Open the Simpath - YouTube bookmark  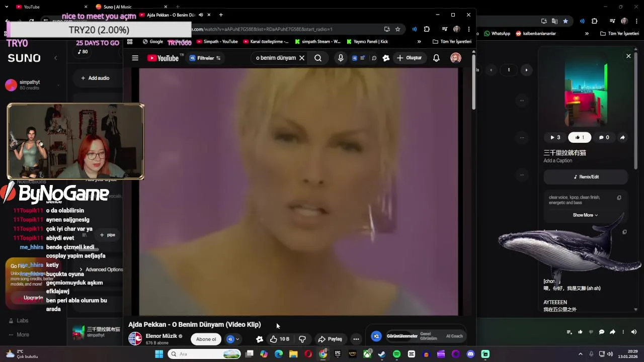pyautogui.click(x=217, y=42)
